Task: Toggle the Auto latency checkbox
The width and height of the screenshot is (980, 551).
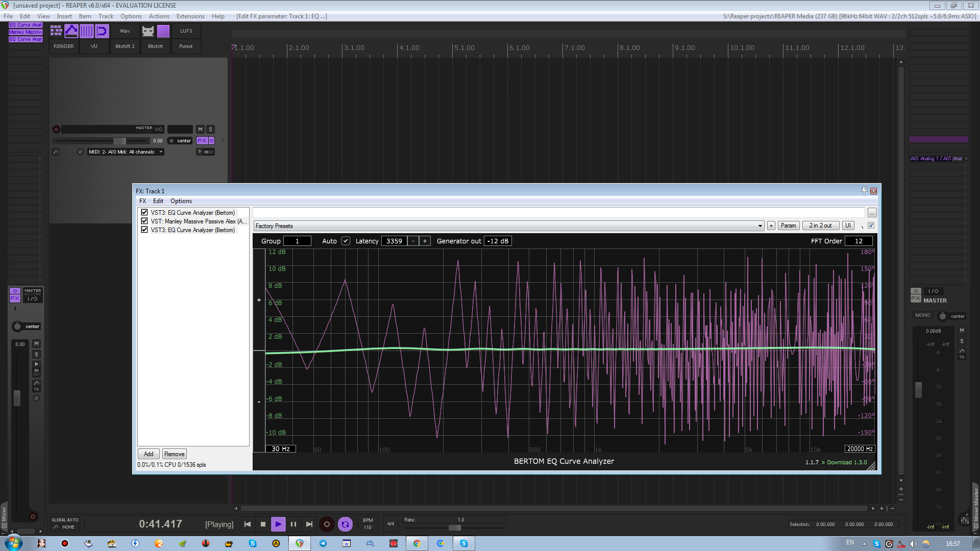Action: 346,241
